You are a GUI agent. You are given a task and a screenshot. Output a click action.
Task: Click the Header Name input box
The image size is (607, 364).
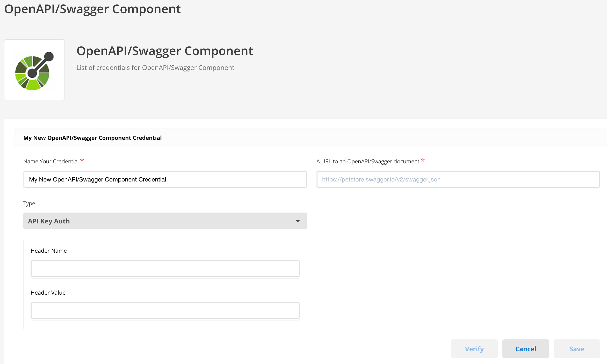(165, 269)
